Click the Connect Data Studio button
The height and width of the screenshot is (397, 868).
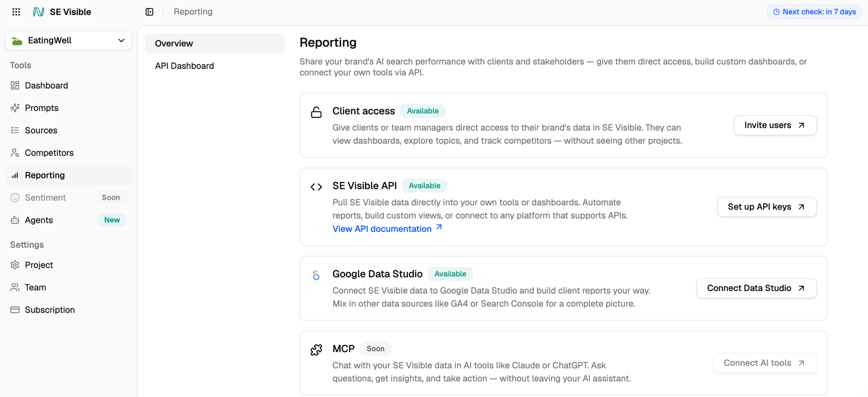click(x=756, y=288)
